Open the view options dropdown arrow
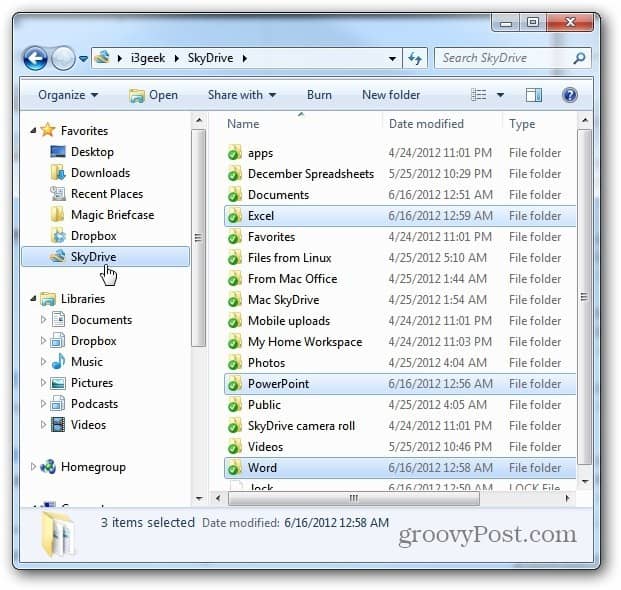 [x=500, y=95]
